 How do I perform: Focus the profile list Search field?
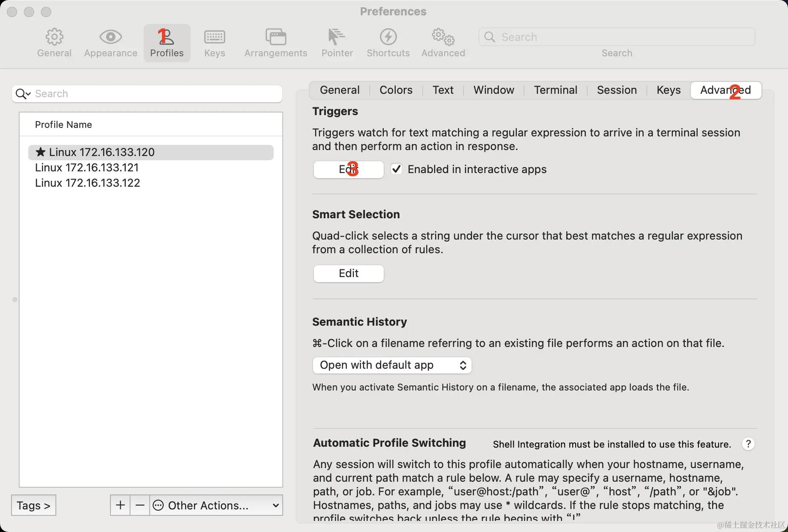pos(147,94)
